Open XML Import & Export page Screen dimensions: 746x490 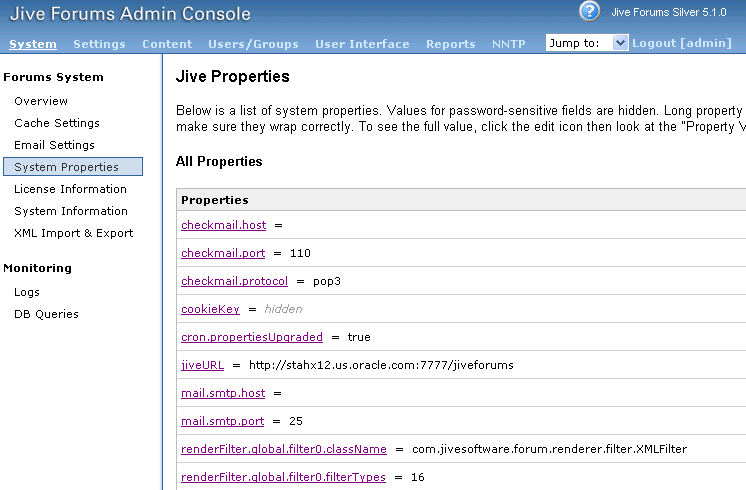pyautogui.click(x=74, y=233)
